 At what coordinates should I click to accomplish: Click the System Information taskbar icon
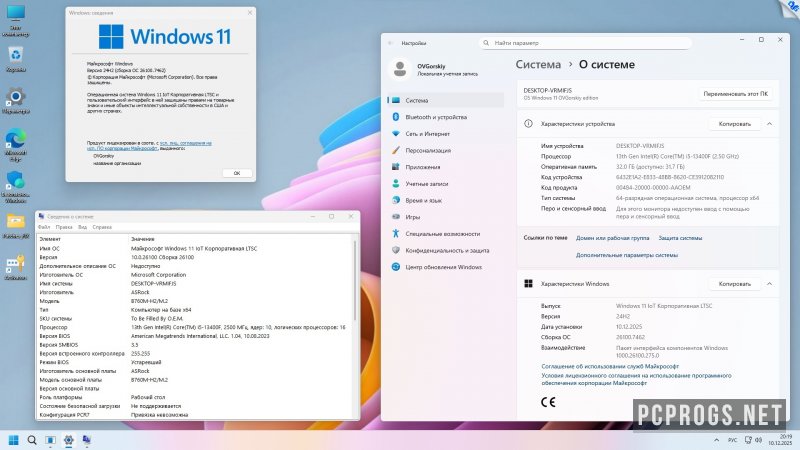(87, 440)
